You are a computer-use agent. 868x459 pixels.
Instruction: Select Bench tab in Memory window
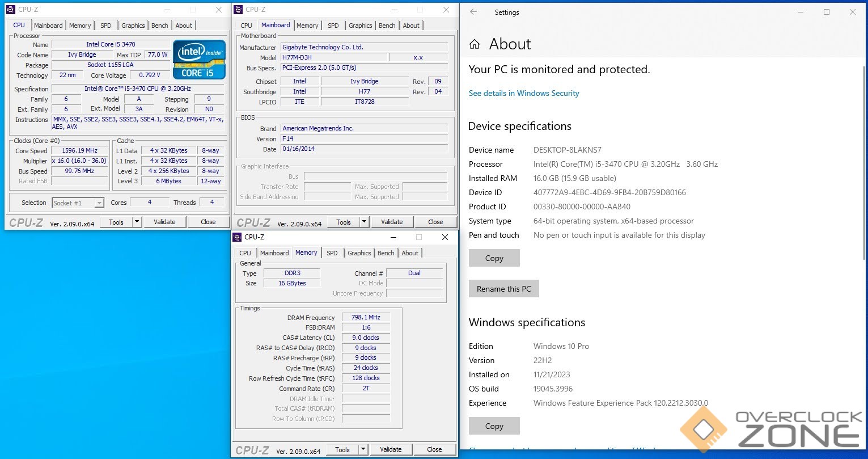[x=386, y=253]
